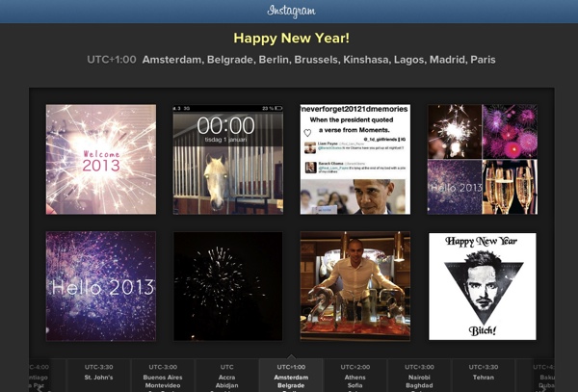Open the Welcome 2013 sparkler photo

click(101, 159)
